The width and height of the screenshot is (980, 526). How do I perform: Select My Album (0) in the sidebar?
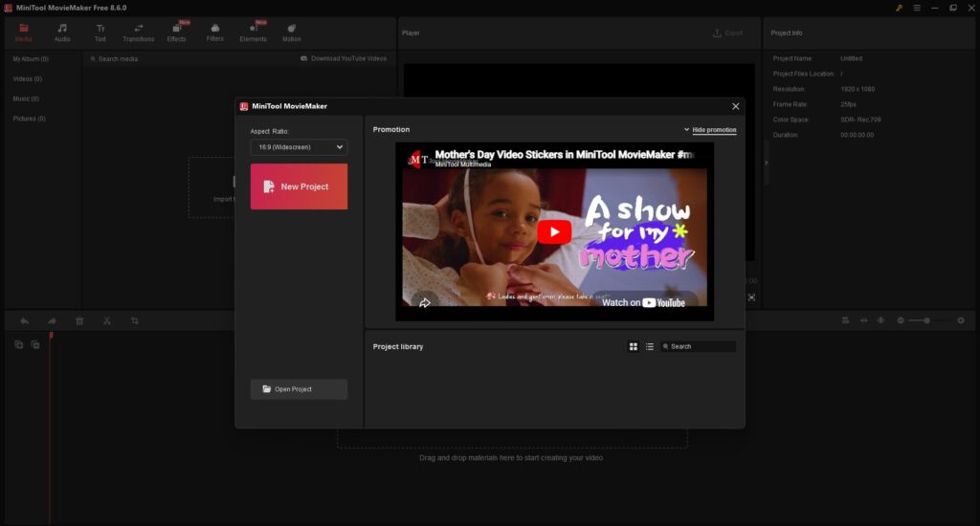click(x=31, y=58)
